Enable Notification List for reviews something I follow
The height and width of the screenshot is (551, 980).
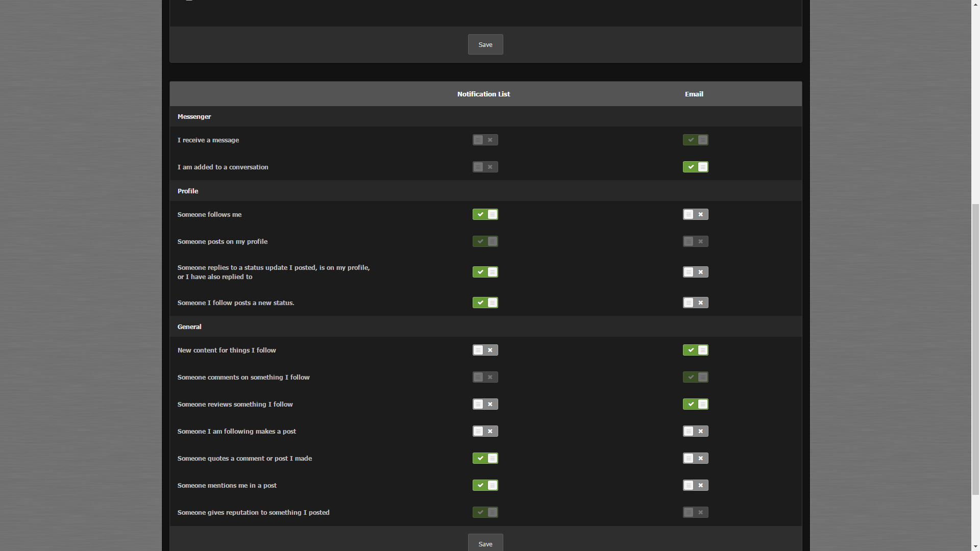485,404
